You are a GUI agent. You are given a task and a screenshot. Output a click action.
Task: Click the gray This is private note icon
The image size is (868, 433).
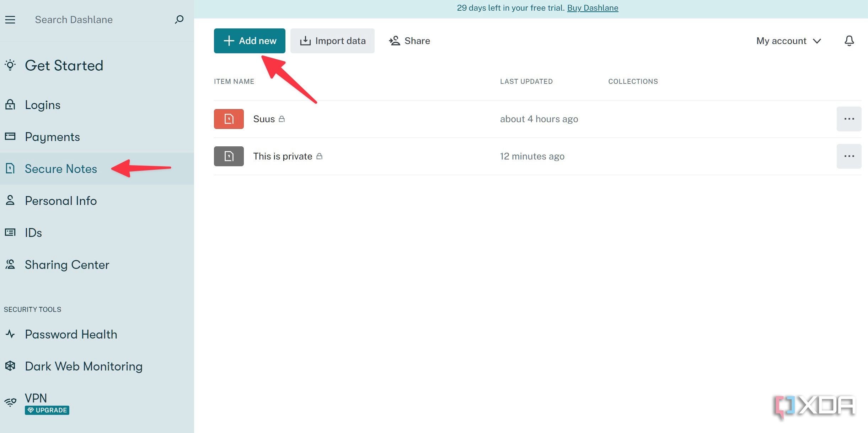click(x=229, y=156)
